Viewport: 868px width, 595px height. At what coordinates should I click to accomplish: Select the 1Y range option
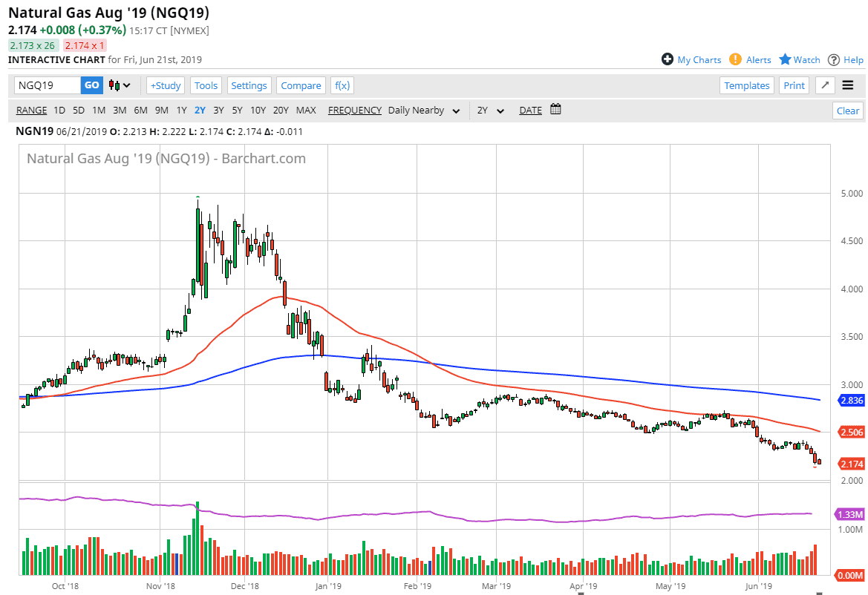(181, 110)
